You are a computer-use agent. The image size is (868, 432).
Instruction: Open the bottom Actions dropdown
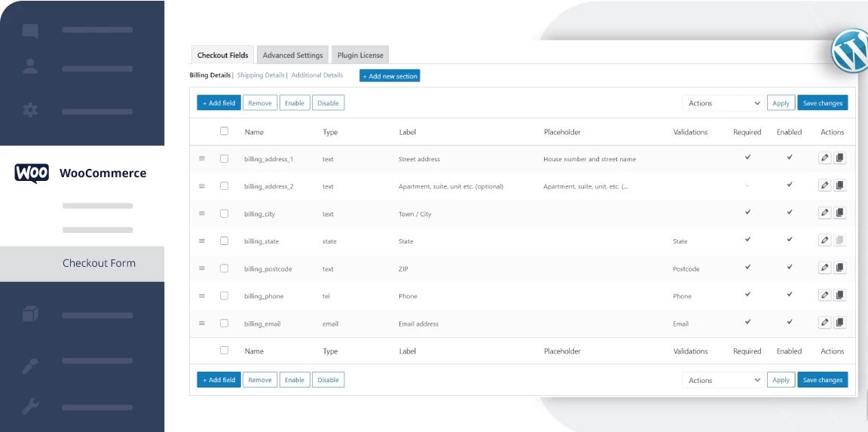coord(723,380)
